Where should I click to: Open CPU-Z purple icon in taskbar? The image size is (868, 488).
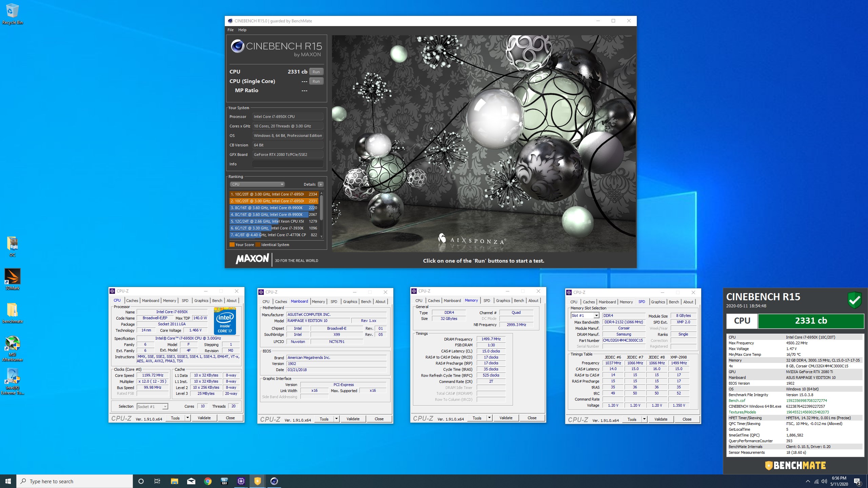241,481
